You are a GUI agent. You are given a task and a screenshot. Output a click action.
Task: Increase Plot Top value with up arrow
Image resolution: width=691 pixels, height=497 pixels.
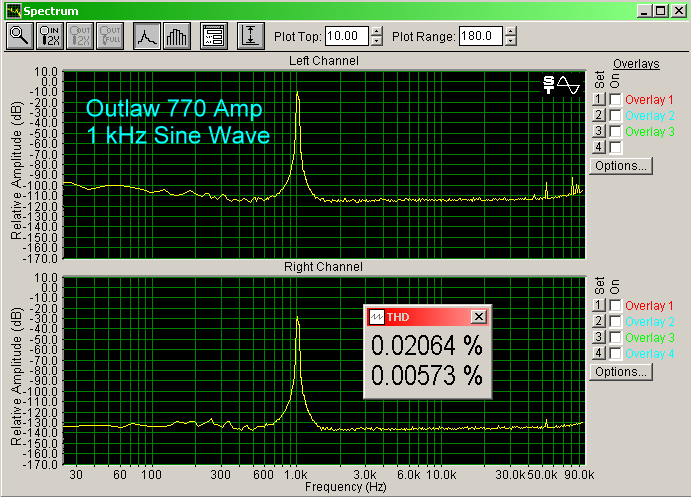(376, 31)
